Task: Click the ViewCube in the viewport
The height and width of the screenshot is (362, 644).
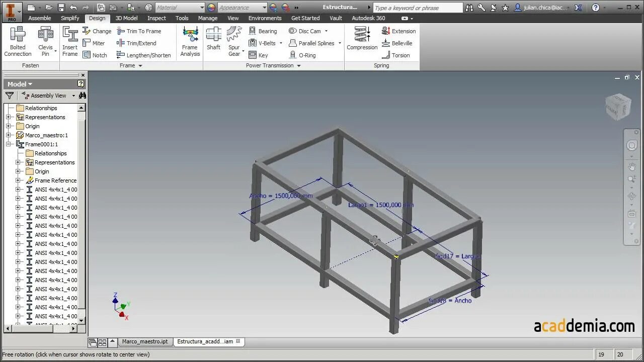Action: (618, 107)
